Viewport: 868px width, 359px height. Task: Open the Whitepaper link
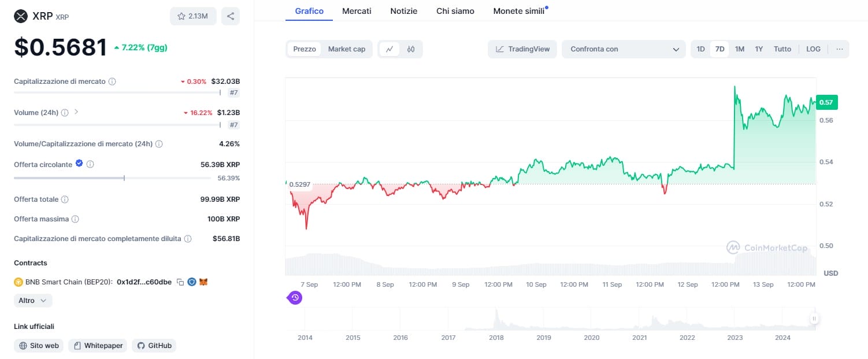click(98, 346)
